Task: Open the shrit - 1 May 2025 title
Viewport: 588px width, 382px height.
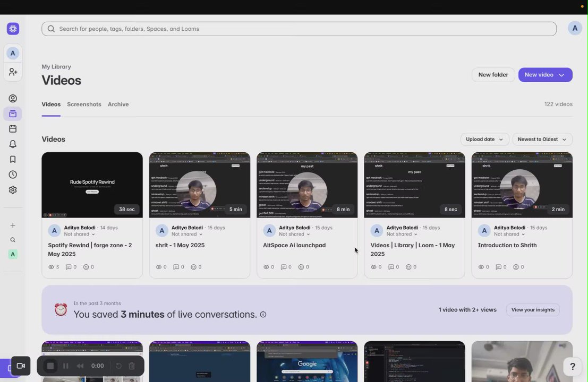Action: click(x=180, y=245)
